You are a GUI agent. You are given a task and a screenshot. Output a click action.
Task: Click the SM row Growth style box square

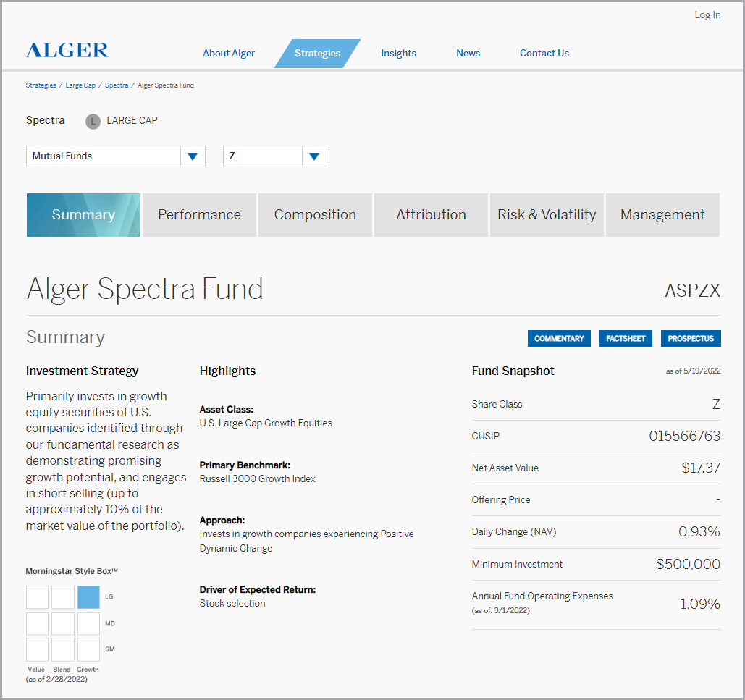point(88,649)
